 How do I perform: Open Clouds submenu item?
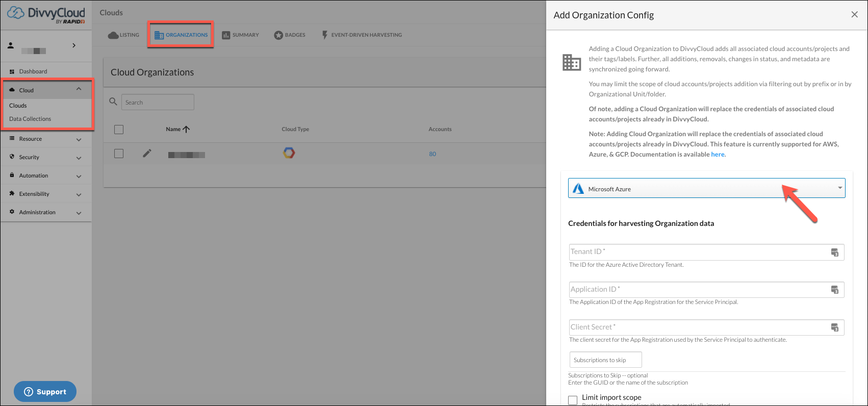[18, 106]
